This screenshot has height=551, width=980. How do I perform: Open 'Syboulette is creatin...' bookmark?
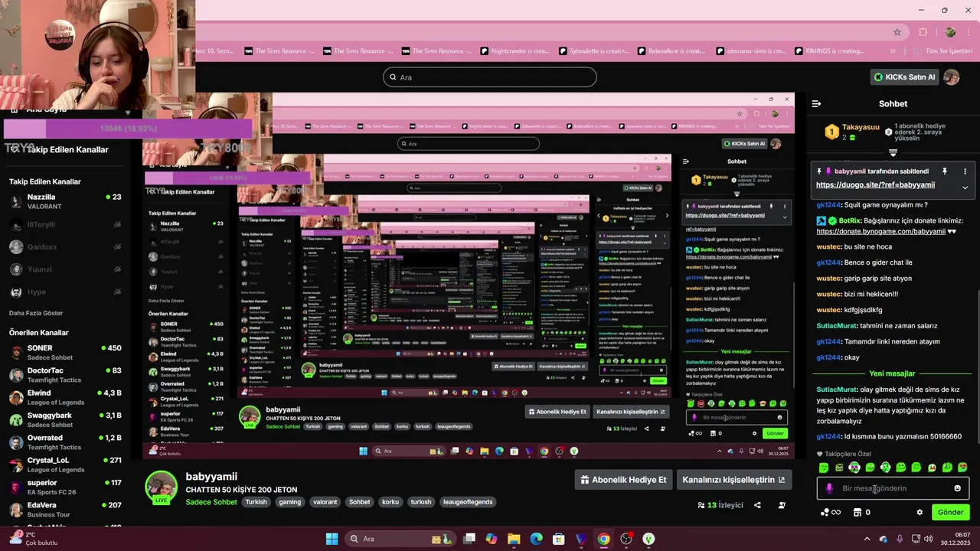(x=594, y=51)
